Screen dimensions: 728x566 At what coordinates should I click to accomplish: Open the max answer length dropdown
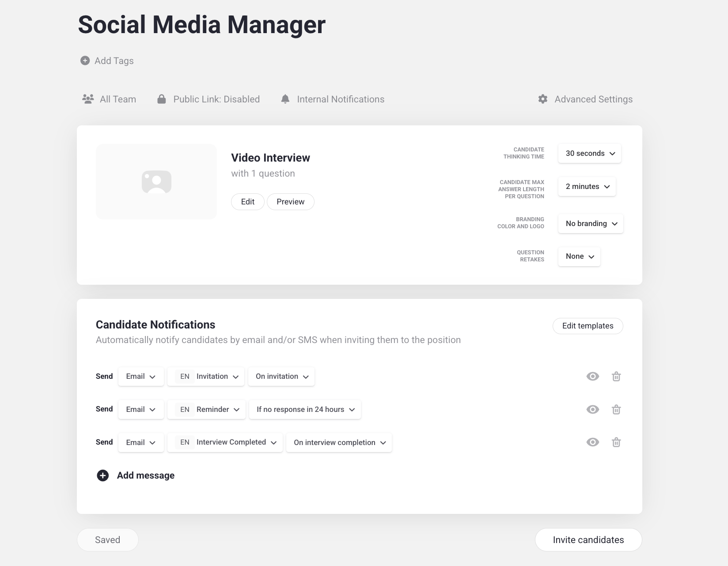(x=587, y=186)
